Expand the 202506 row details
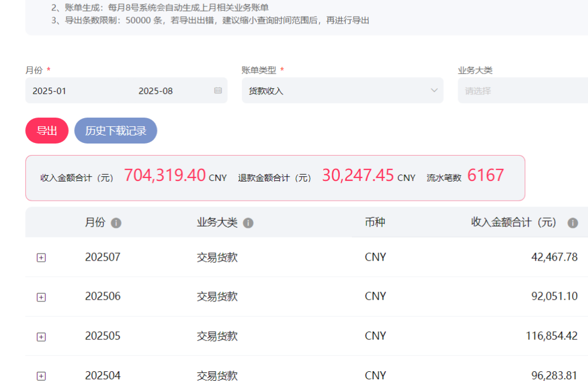This screenshot has width=588, height=381. 41,297
